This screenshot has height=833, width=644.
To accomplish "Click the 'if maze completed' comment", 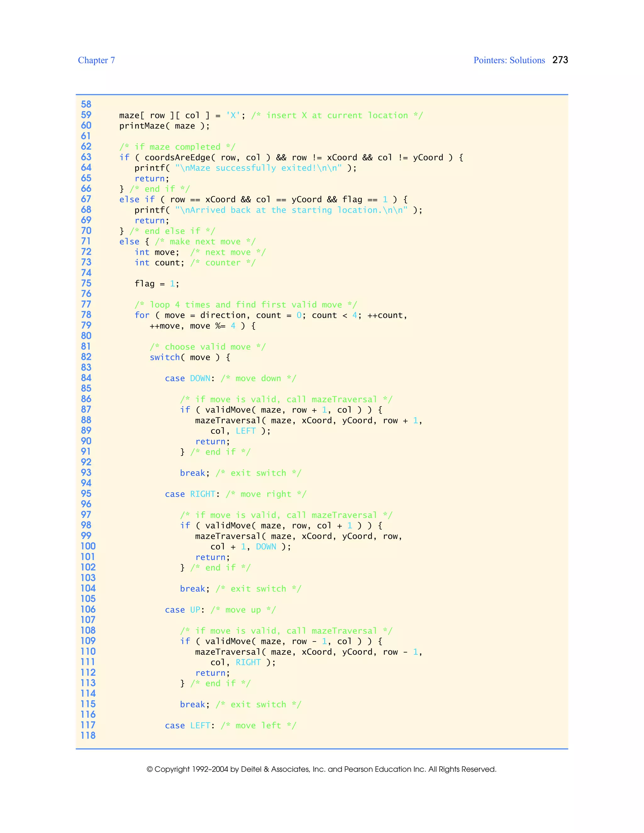I will pyautogui.click(x=177, y=147).
